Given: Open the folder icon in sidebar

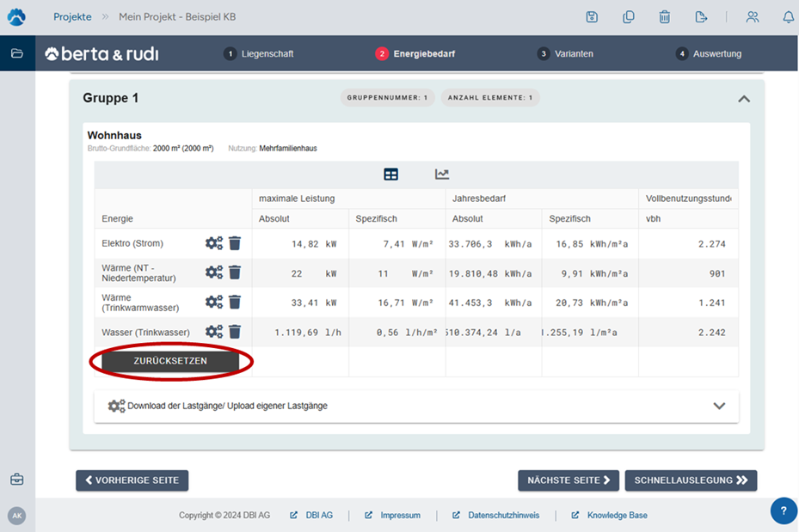Looking at the screenshot, I should tap(17, 53).
